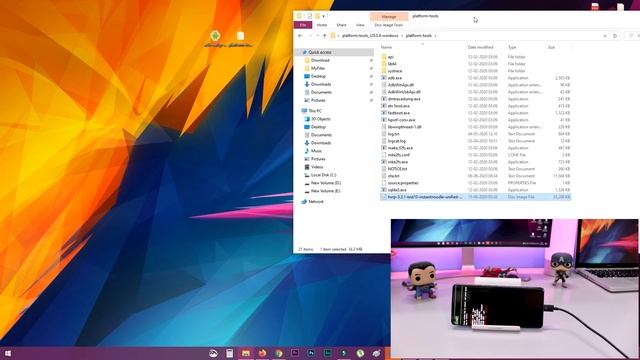Launch Chrome from taskbar
The width and height of the screenshot is (640, 360).
(278, 353)
